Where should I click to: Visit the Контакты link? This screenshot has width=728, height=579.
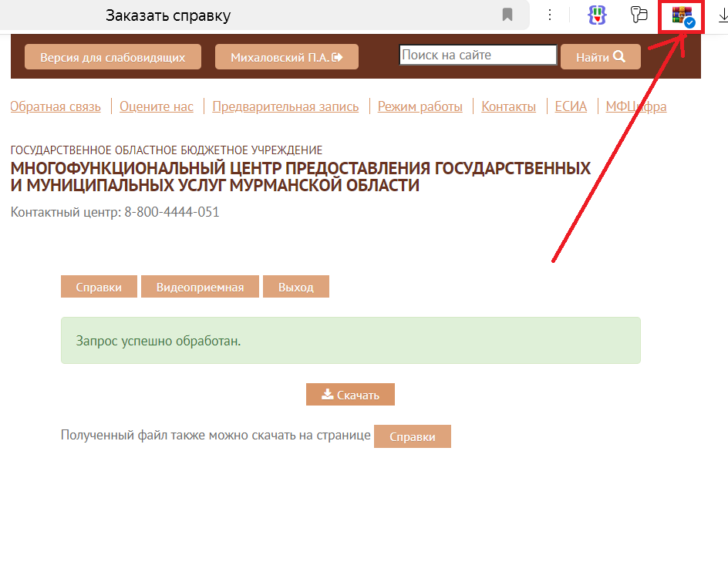pyautogui.click(x=508, y=106)
